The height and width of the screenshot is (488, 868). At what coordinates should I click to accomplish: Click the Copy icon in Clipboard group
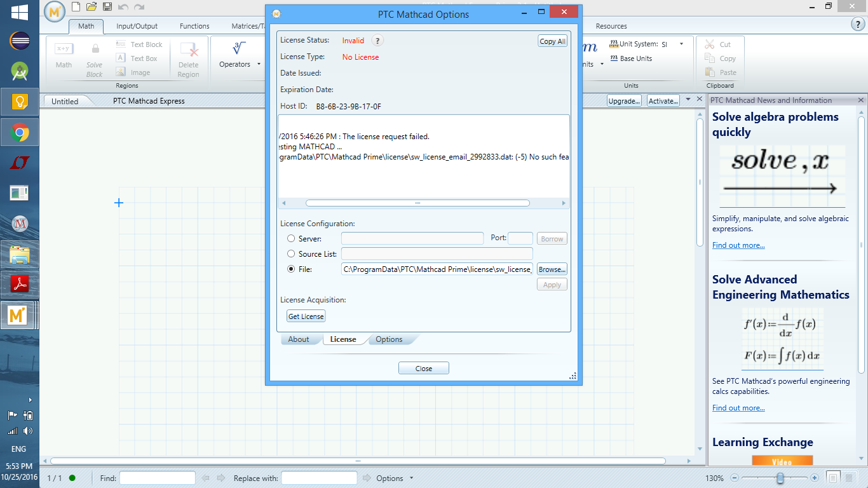tap(710, 58)
